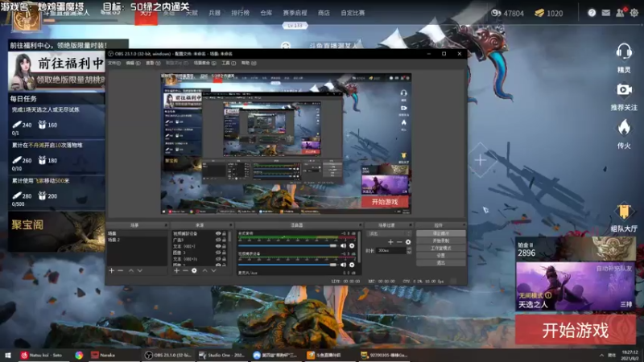
Task: Show hidden icons chevron in system tray
Action: [x=601, y=356]
